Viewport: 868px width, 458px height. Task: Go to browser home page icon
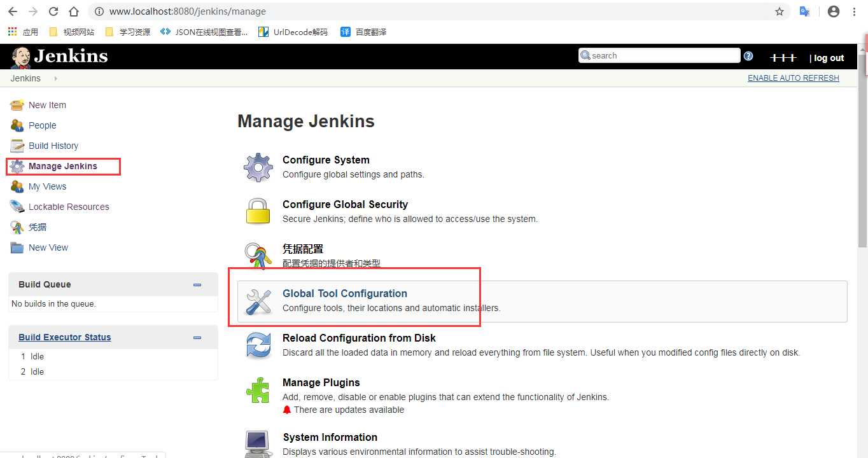coord(74,11)
